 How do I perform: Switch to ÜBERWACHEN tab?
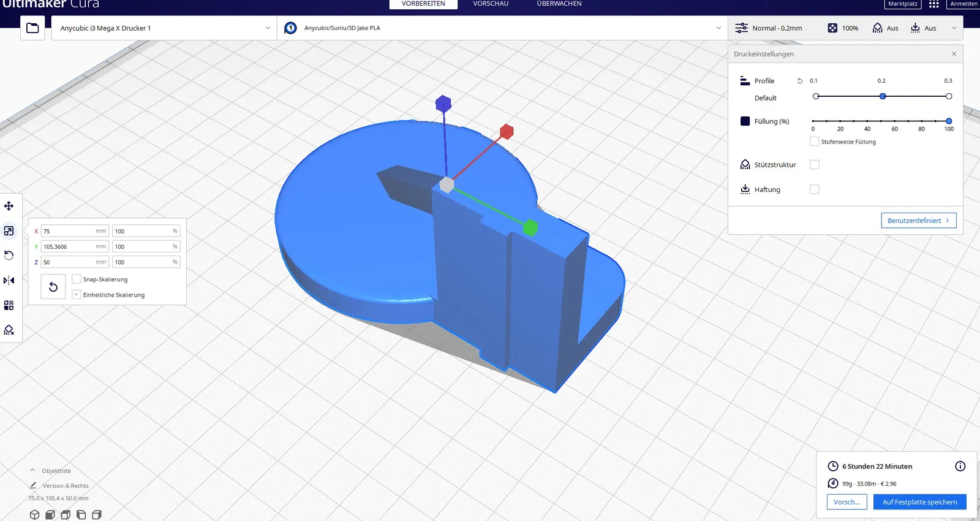click(559, 4)
